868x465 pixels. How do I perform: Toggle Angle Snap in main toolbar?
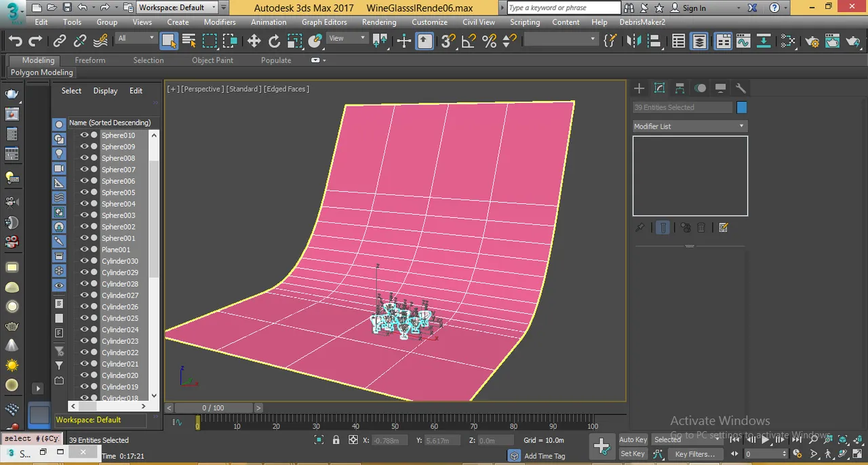[469, 41]
